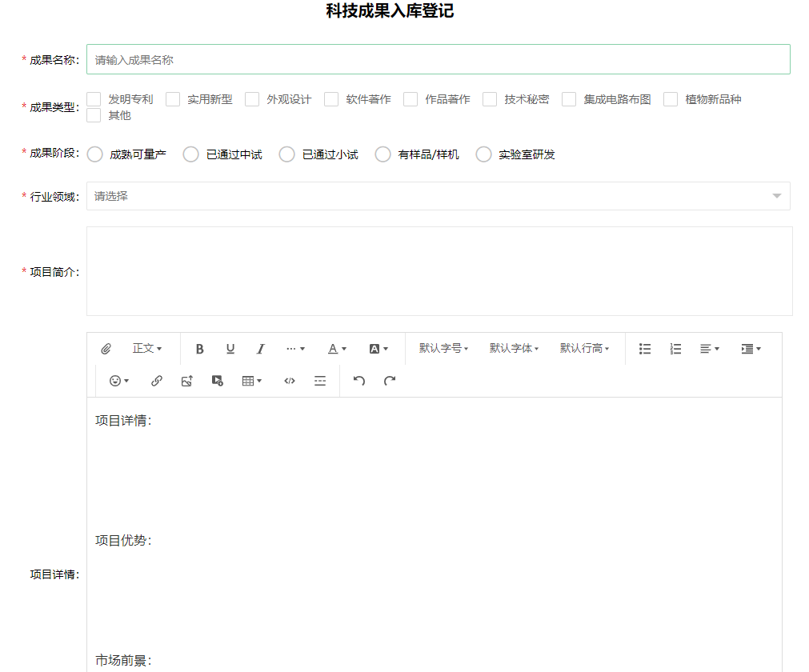Click the insert image icon
The width and height of the screenshot is (809, 672).
click(186, 381)
